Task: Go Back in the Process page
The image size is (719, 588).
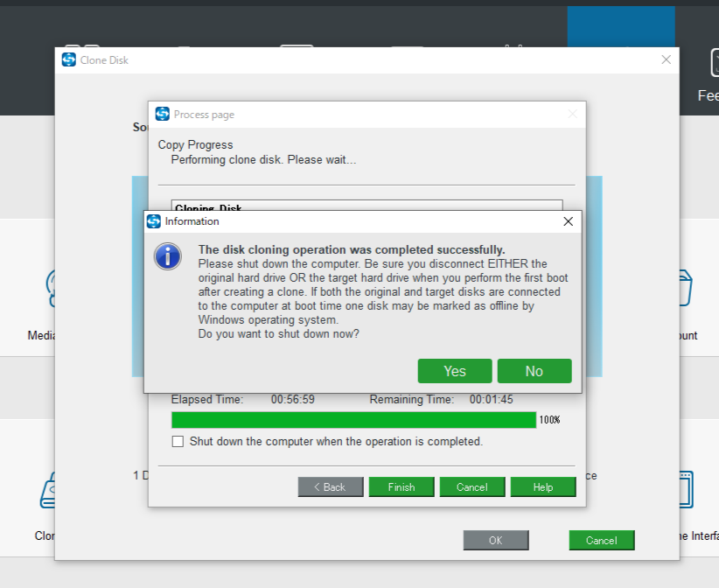Action: [330, 487]
